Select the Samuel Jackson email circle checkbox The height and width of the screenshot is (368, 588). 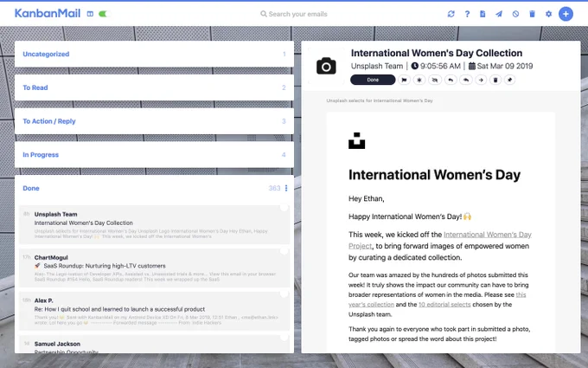[284, 337]
